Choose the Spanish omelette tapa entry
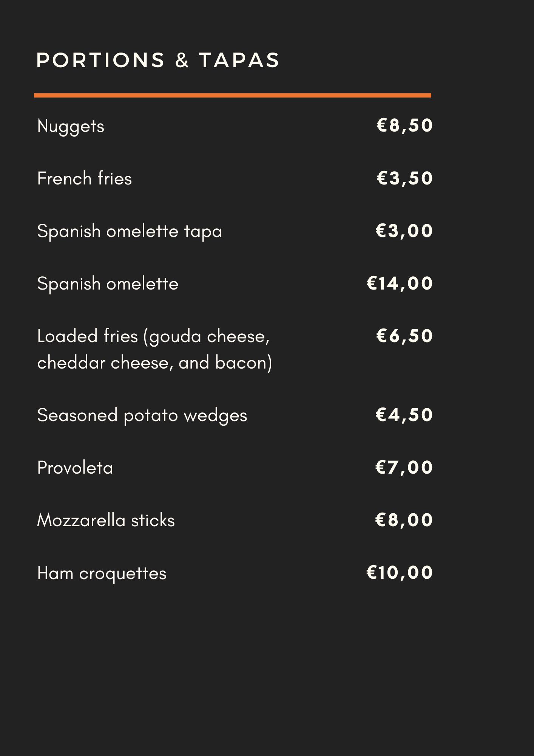 click(130, 232)
